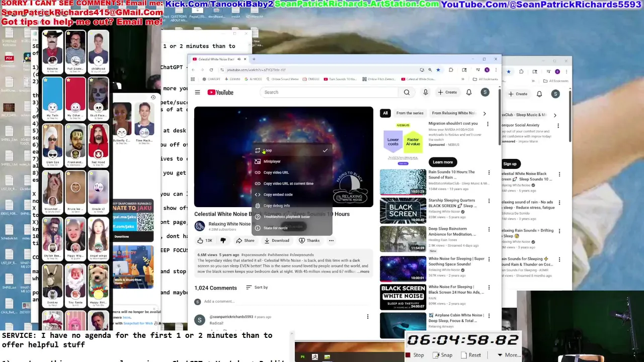Click Stop on the timer
The height and width of the screenshot is (362, 644).
[415, 355]
